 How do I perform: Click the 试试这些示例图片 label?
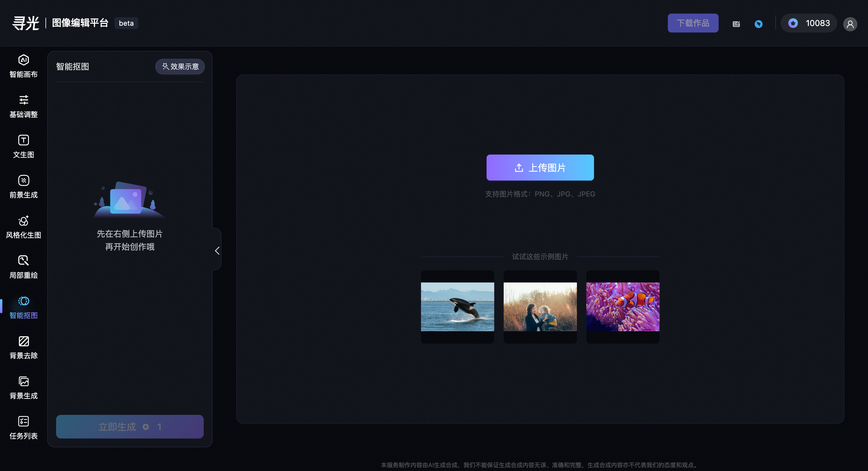pos(540,256)
